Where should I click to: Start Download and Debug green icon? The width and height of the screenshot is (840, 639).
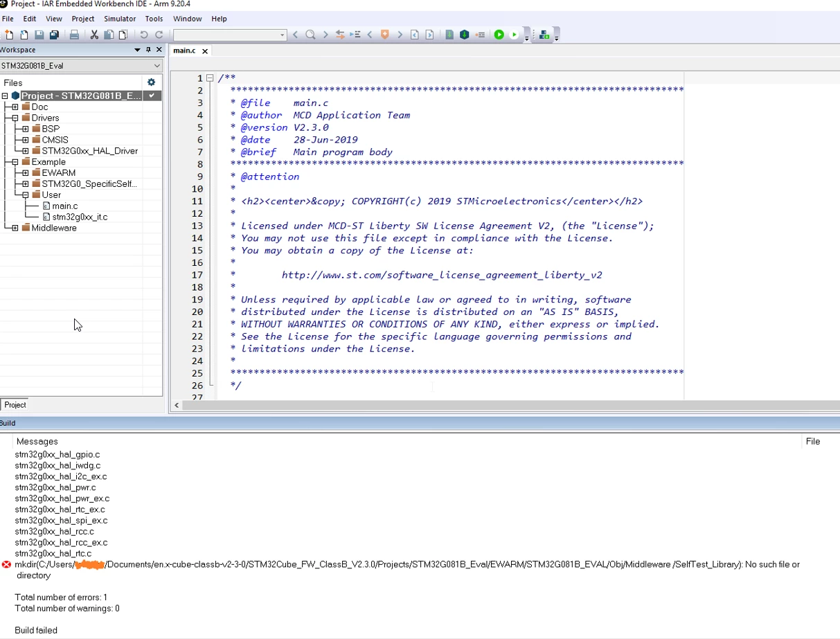tap(499, 35)
